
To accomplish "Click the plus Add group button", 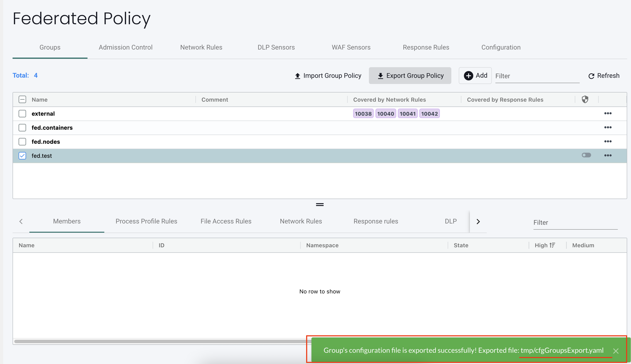I will pos(475,75).
